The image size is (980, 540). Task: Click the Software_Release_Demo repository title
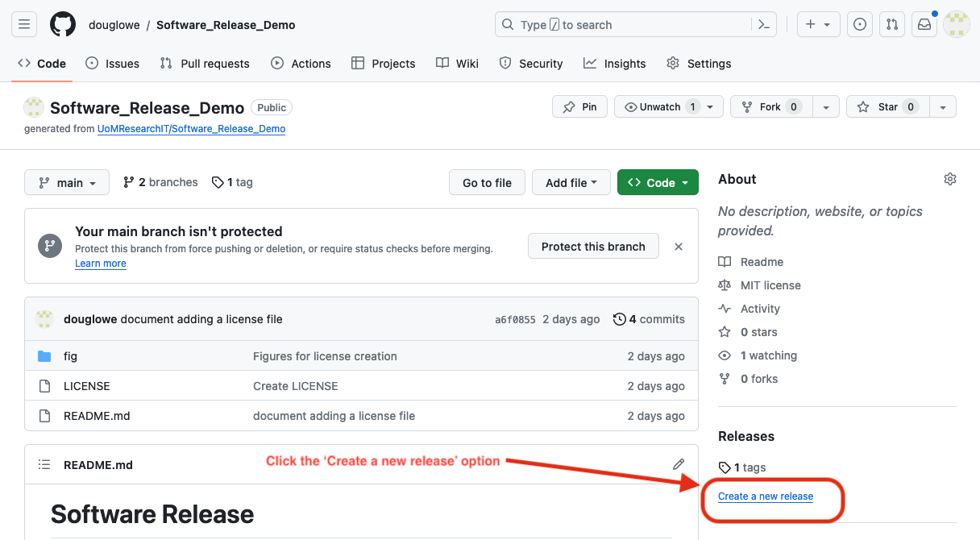coord(147,107)
